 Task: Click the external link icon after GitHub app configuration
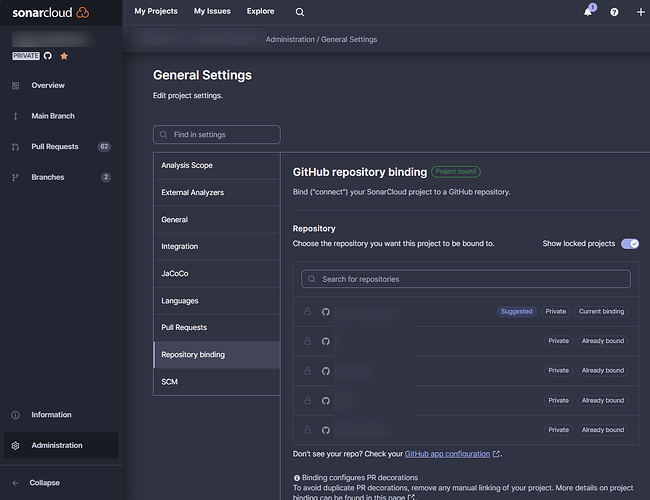[x=496, y=454]
